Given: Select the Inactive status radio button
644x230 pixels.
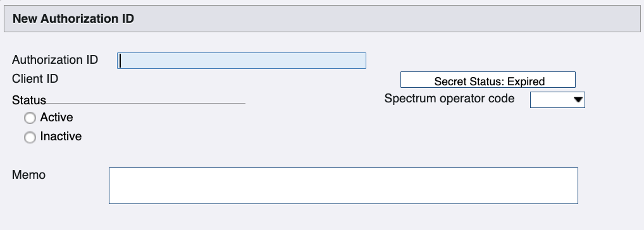Looking at the screenshot, I should 30,137.
